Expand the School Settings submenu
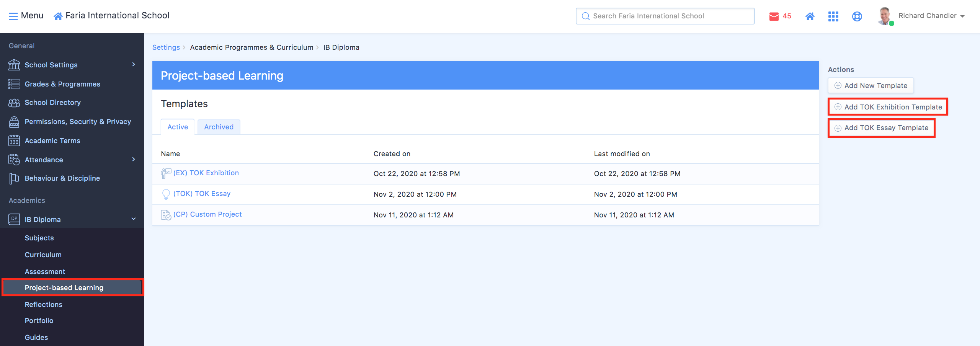Image resolution: width=980 pixels, height=346 pixels. click(x=134, y=64)
